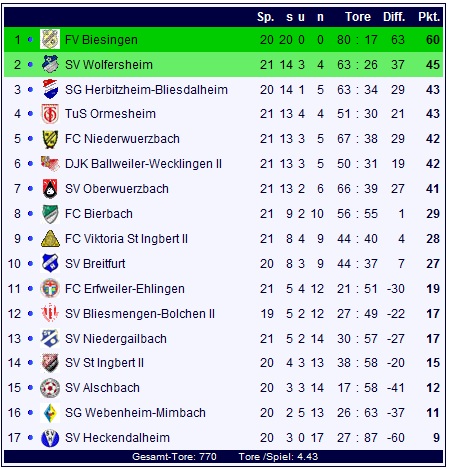
Task: Click the Diff. column header
Action: 394,17
